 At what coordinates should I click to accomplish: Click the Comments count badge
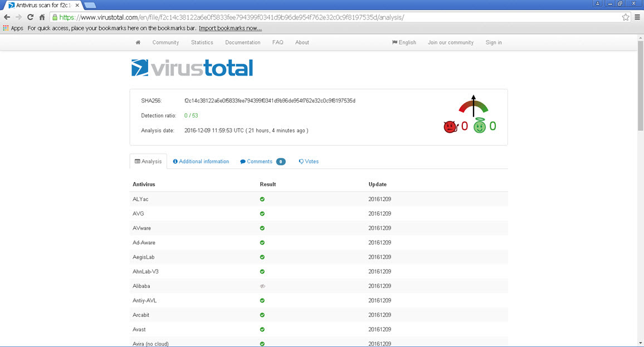(281, 162)
